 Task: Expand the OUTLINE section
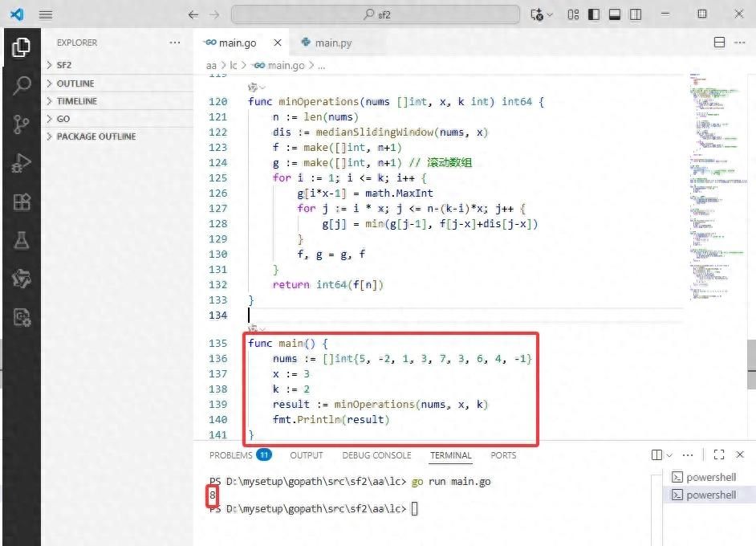pos(75,84)
